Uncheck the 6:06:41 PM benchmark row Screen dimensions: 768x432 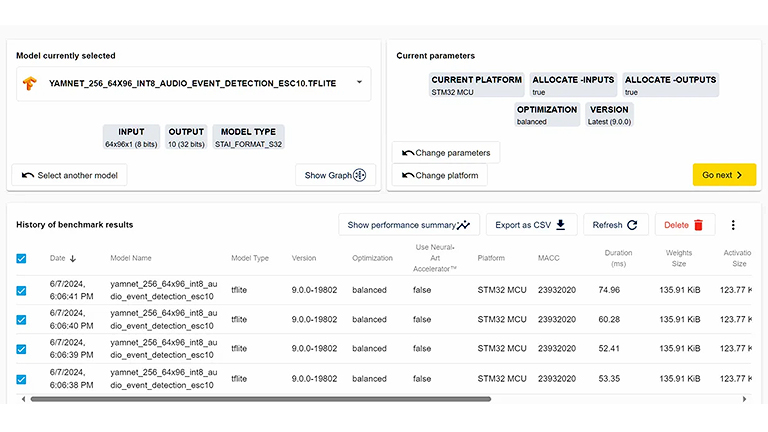pyautogui.click(x=22, y=291)
